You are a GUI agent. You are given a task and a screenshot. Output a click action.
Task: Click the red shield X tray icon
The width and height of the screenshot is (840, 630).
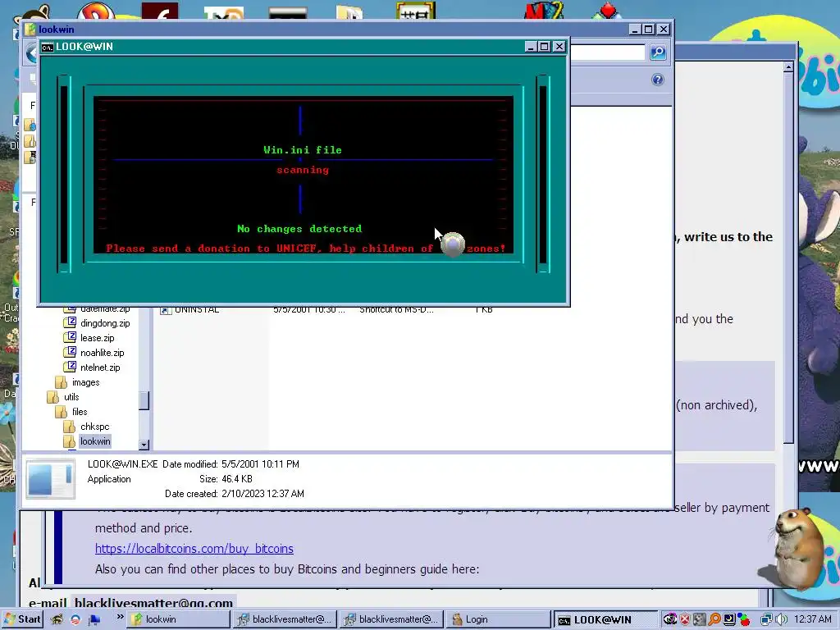(685, 619)
